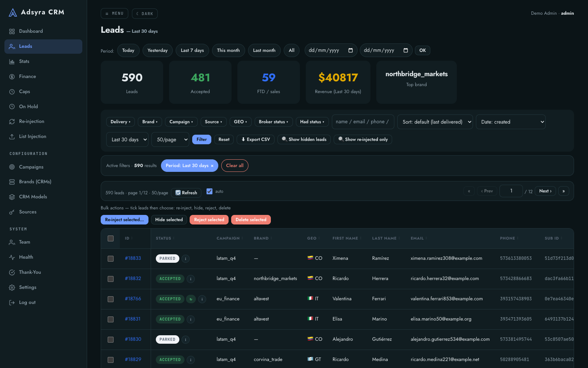Open the Broker status filter dropdown

(x=273, y=122)
